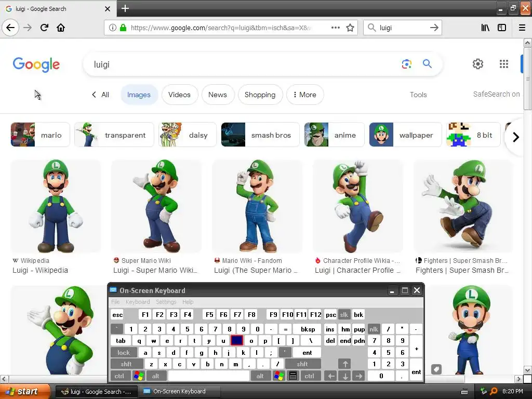Image resolution: width=532 pixels, height=399 pixels.
Task: Filter images by mario chip
Action: click(x=41, y=135)
